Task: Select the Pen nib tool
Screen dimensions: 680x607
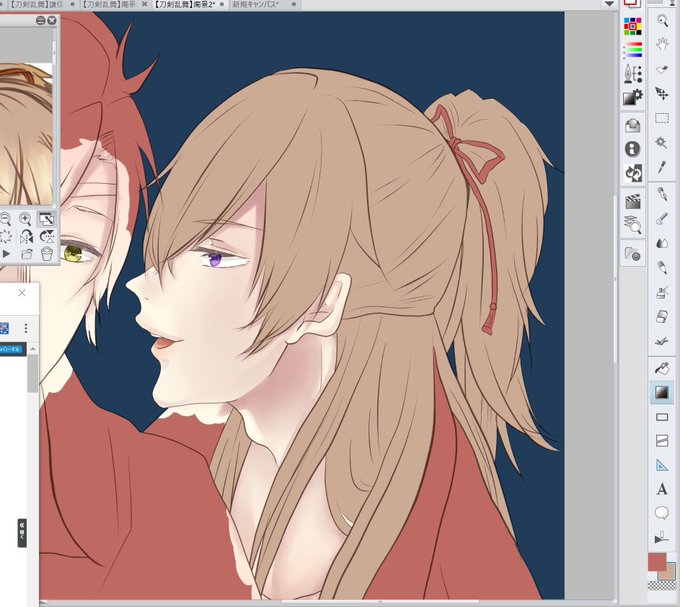Action: [662, 194]
